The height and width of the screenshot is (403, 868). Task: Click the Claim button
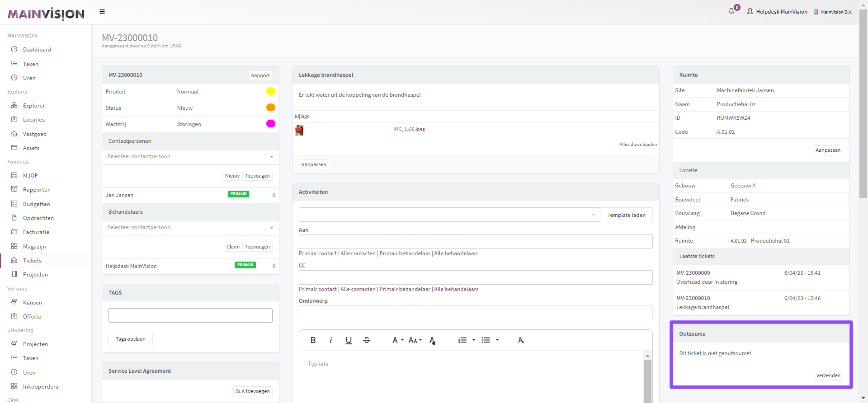(x=233, y=247)
